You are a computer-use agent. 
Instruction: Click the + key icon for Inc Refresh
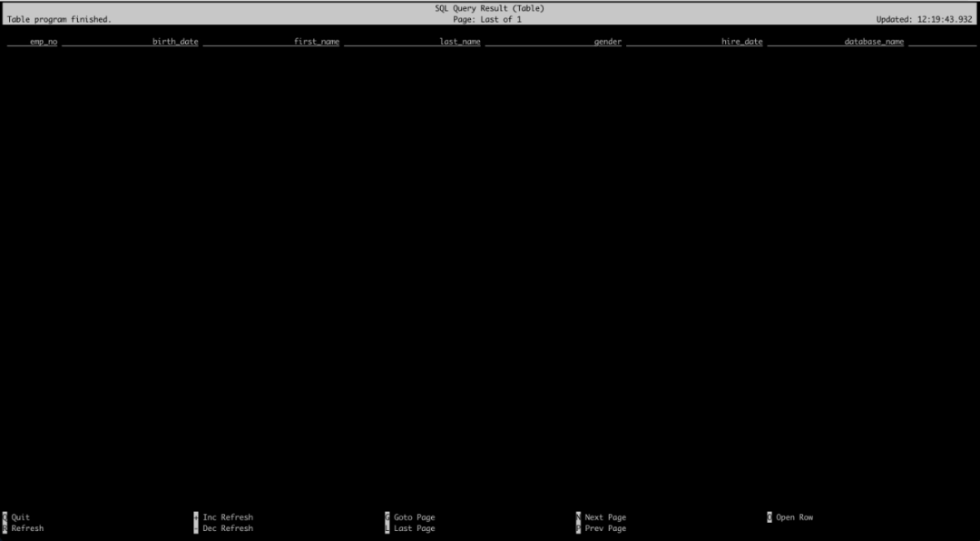pyautogui.click(x=196, y=516)
